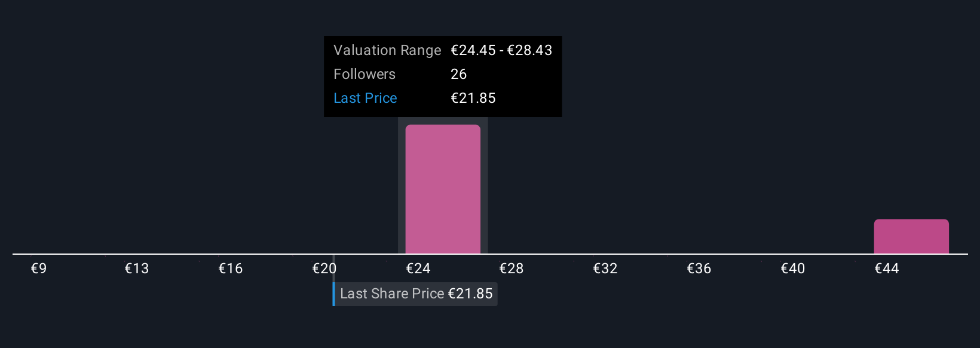Click the €32 axis label

[x=605, y=268]
